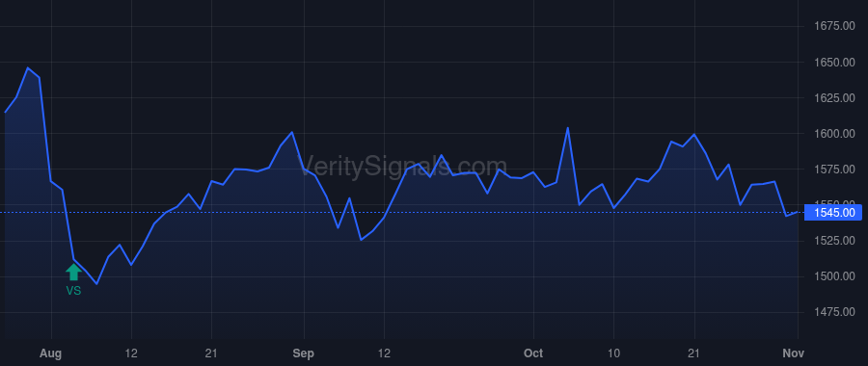Click the 1545.00 current price label
This screenshot has width=868, height=366.
834,212
